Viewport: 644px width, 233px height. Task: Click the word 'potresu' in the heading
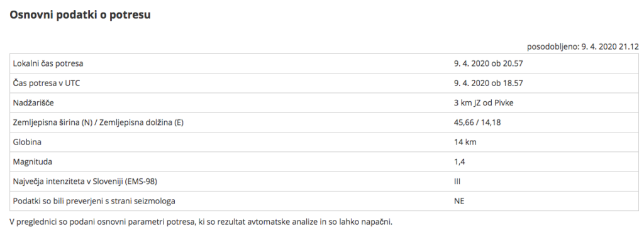coord(130,15)
